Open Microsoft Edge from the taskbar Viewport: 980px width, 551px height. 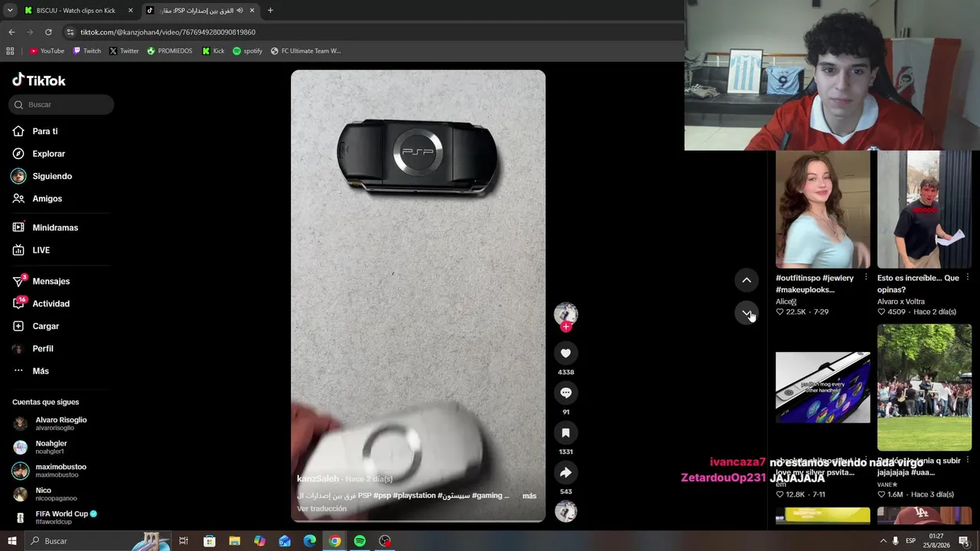[310, 541]
